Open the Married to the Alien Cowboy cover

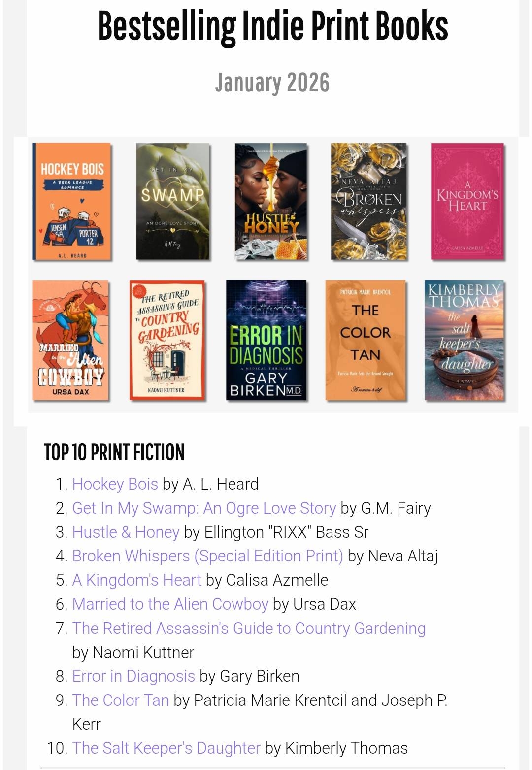pos(71,340)
